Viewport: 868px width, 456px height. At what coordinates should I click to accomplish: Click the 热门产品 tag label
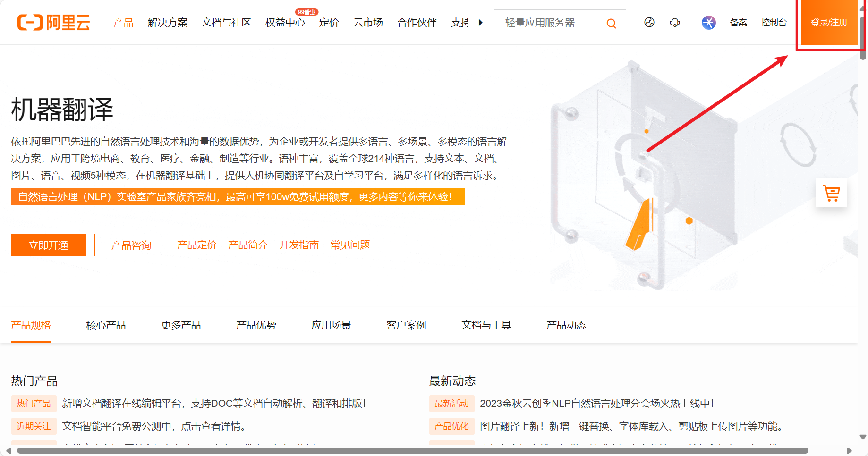[34, 404]
